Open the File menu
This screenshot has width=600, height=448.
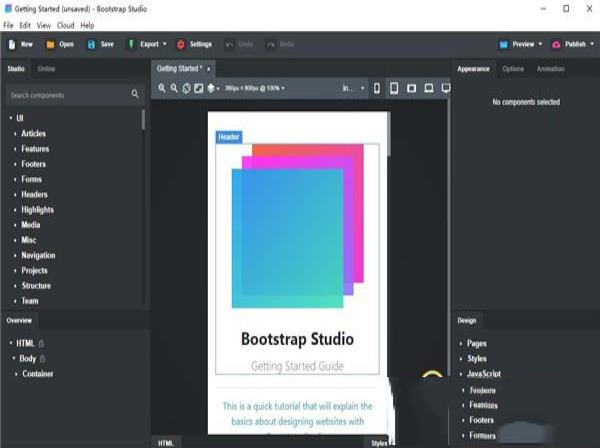[x=8, y=26]
